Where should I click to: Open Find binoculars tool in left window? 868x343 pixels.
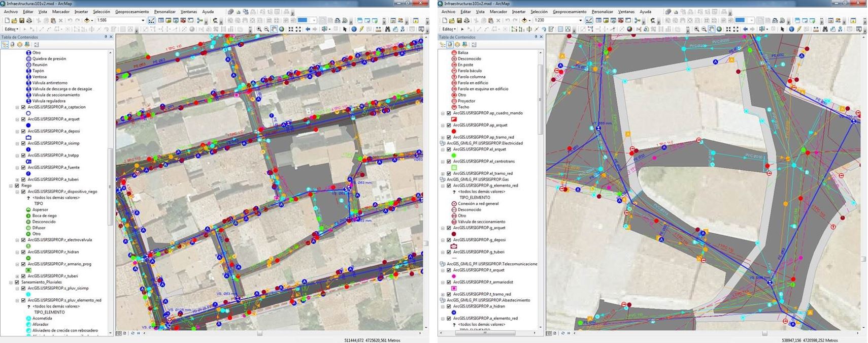pos(387,29)
